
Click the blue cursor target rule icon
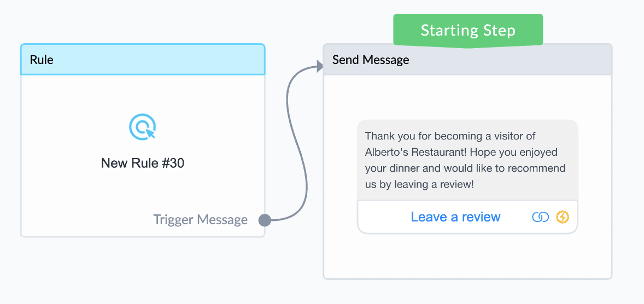(x=143, y=126)
